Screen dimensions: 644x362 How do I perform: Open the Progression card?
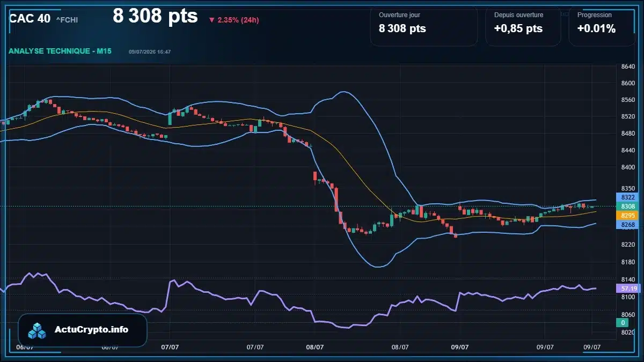(x=602, y=25)
